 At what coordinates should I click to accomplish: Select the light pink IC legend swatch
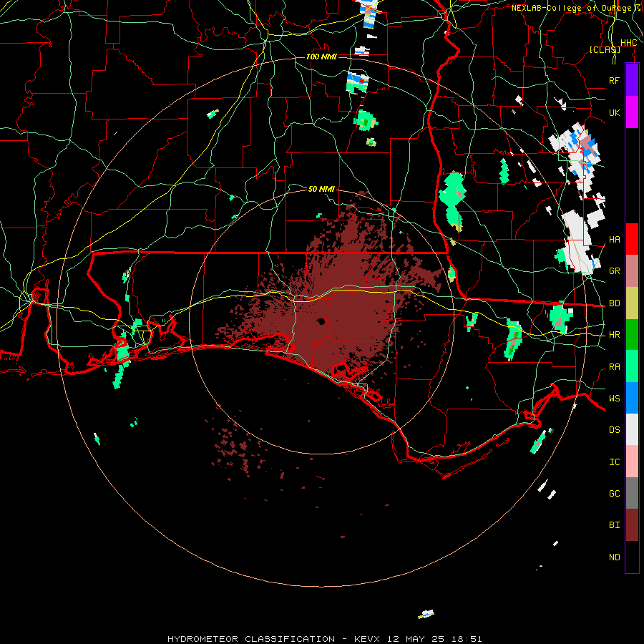[632, 462]
